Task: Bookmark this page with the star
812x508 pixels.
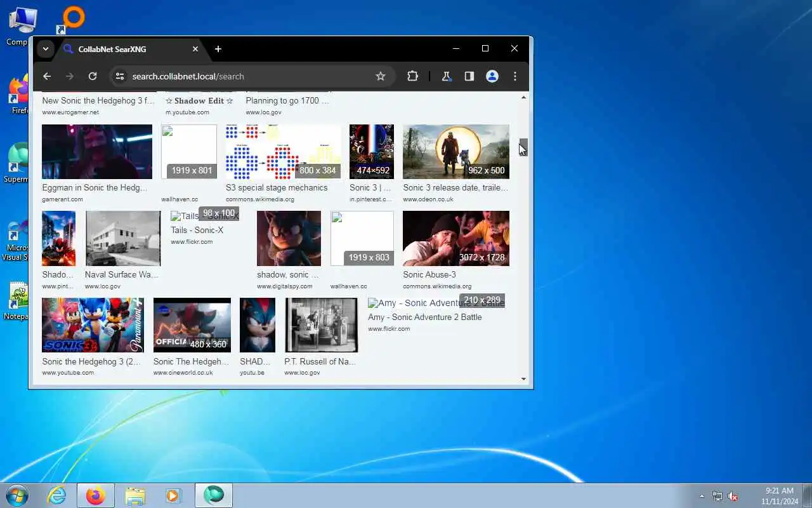Action: coord(381,76)
